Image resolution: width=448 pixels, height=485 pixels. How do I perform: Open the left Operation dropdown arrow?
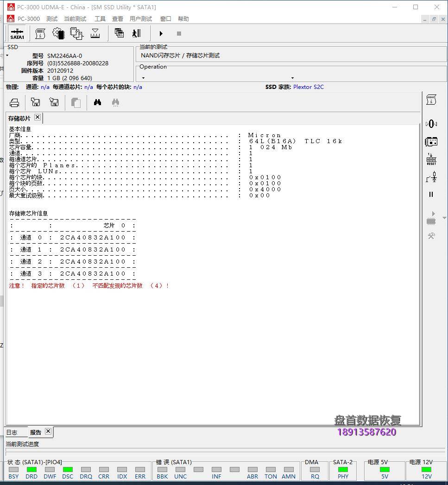click(x=143, y=78)
